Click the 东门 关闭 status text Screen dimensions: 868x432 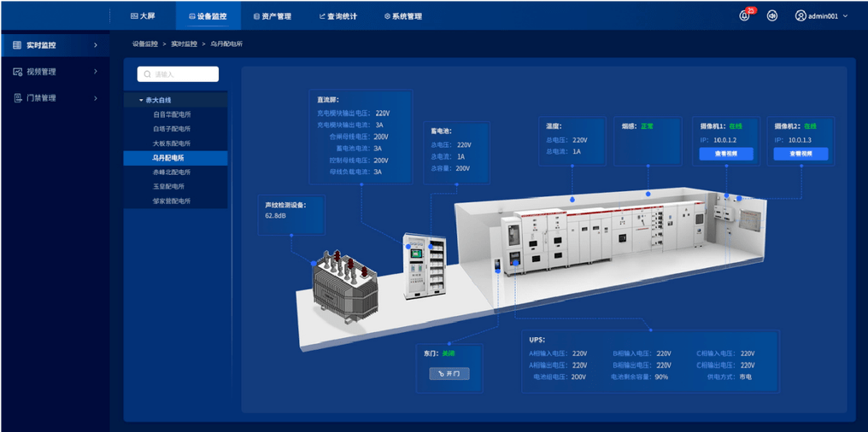click(x=448, y=353)
